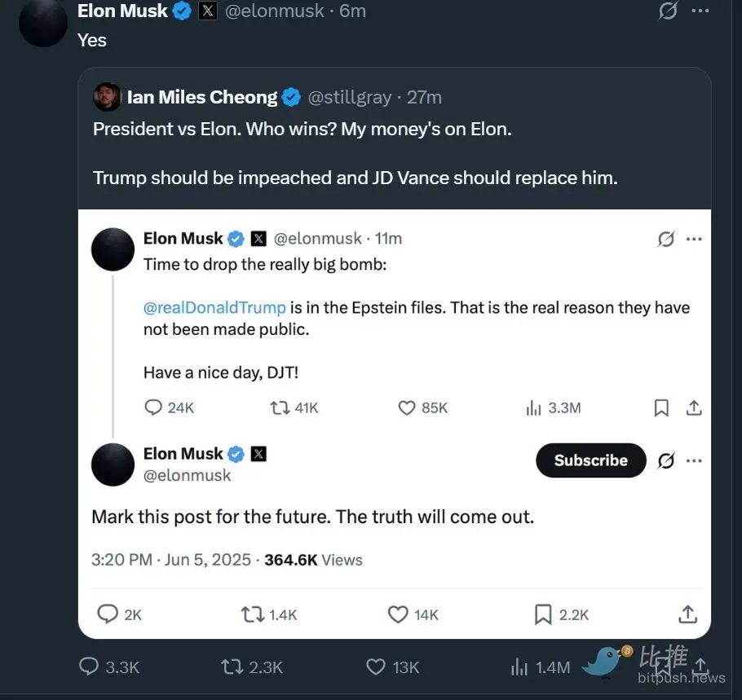The width and height of the screenshot is (742, 700).
Task: Open Grok icon beside Subscribe button
Action: tap(665, 460)
